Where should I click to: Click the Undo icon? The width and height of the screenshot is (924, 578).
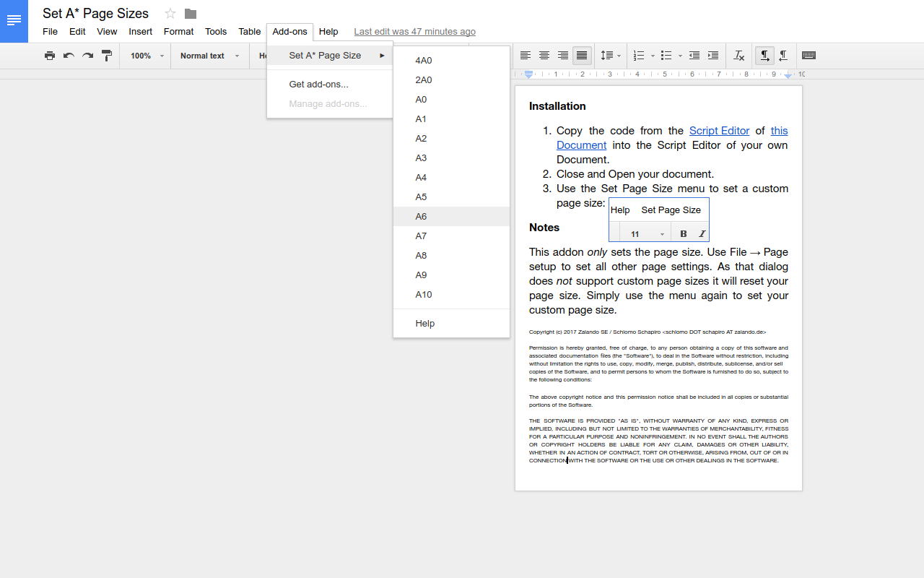68,56
